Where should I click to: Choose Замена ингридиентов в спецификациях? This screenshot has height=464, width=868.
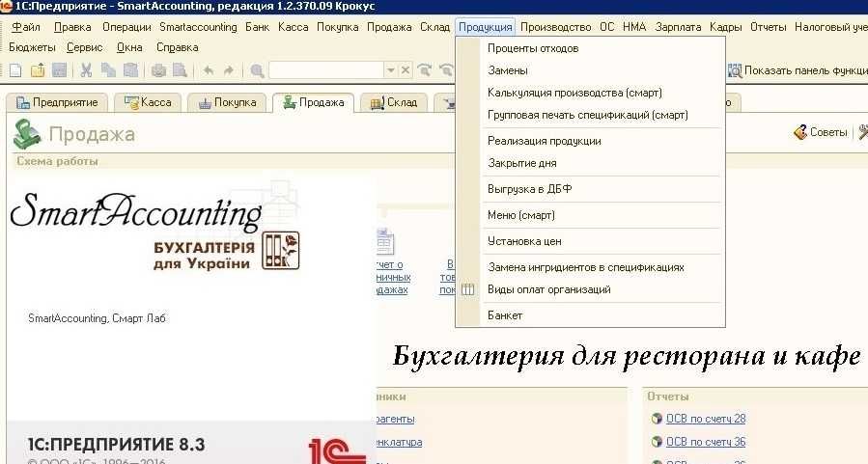(x=602, y=267)
